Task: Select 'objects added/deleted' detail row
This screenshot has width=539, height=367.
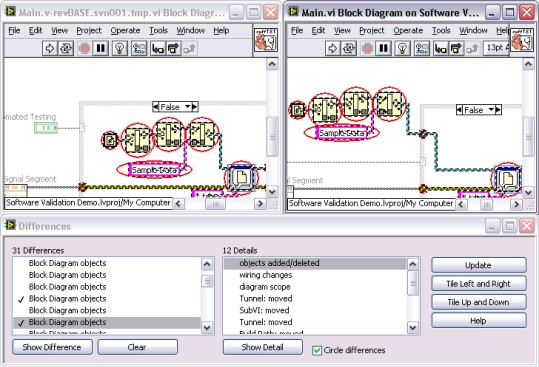Action: click(x=314, y=263)
